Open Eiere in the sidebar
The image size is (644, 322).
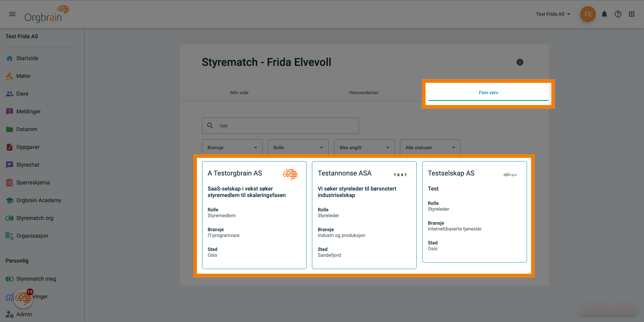(x=23, y=94)
